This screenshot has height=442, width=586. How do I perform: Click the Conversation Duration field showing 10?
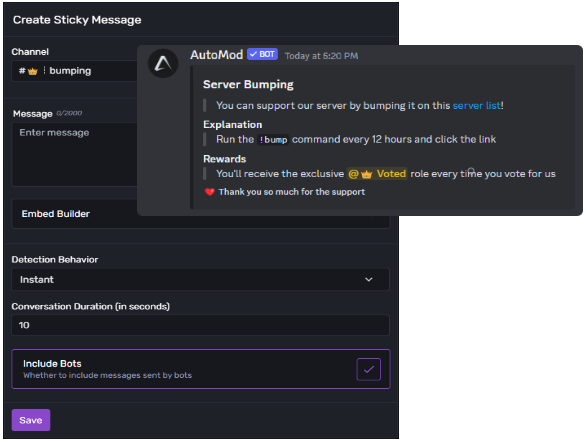pyautogui.click(x=200, y=325)
